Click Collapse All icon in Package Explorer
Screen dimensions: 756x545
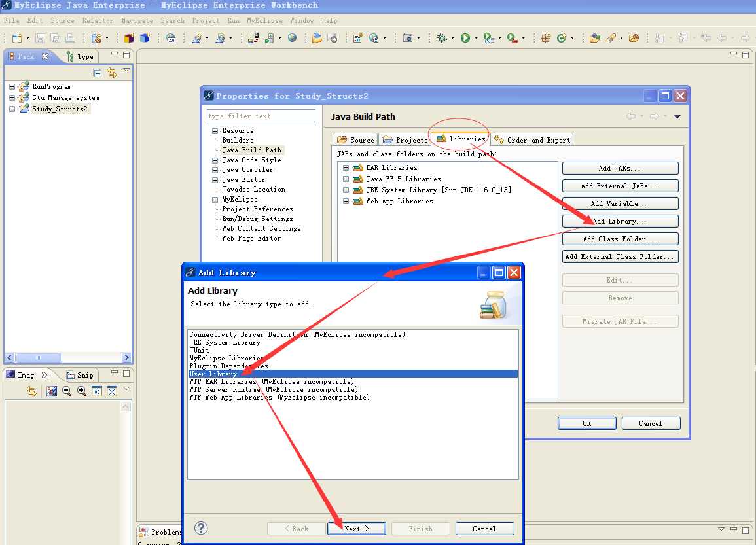pos(97,73)
